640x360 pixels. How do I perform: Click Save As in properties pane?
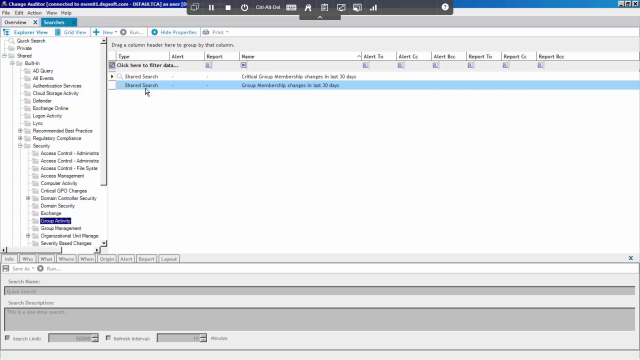click(x=18, y=269)
